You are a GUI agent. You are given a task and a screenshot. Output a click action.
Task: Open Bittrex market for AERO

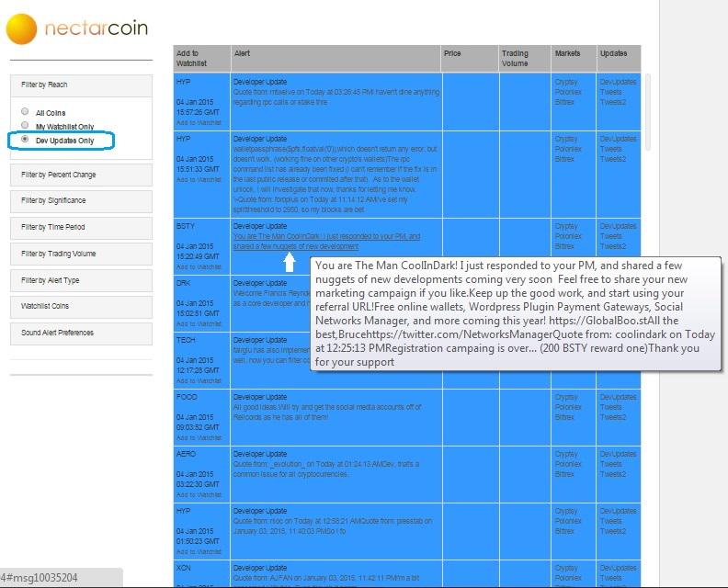point(564,474)
